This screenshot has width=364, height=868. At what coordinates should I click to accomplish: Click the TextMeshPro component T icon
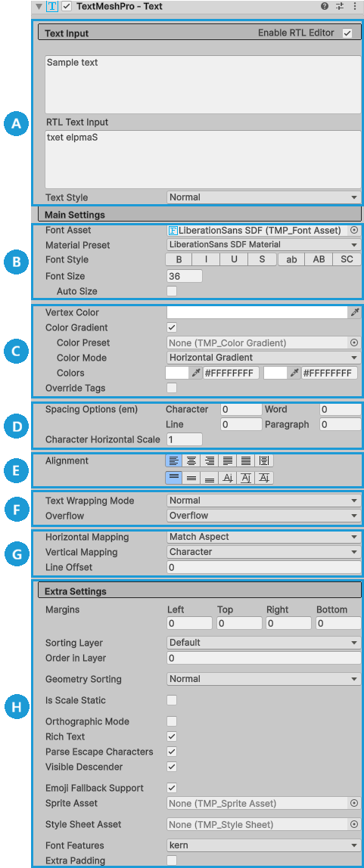click(x=54, y=7)
